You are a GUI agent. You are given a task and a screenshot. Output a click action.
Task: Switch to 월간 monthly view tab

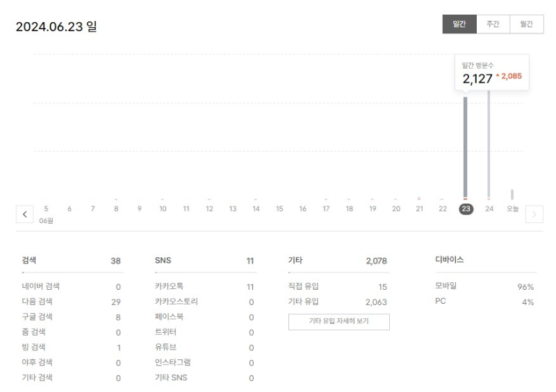(x=527, y=24)
